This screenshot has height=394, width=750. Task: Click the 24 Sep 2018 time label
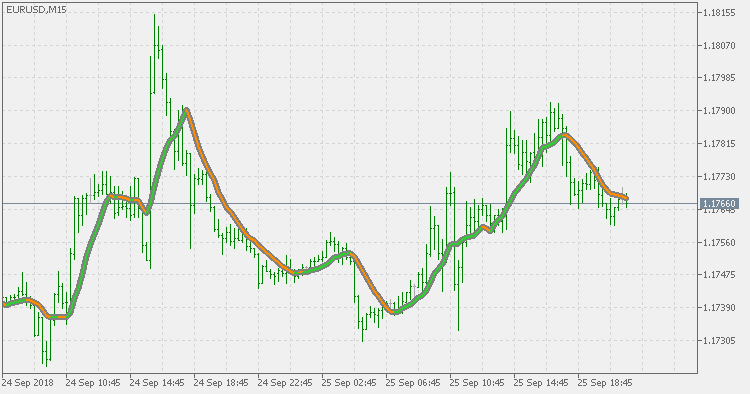click(28, 383)
